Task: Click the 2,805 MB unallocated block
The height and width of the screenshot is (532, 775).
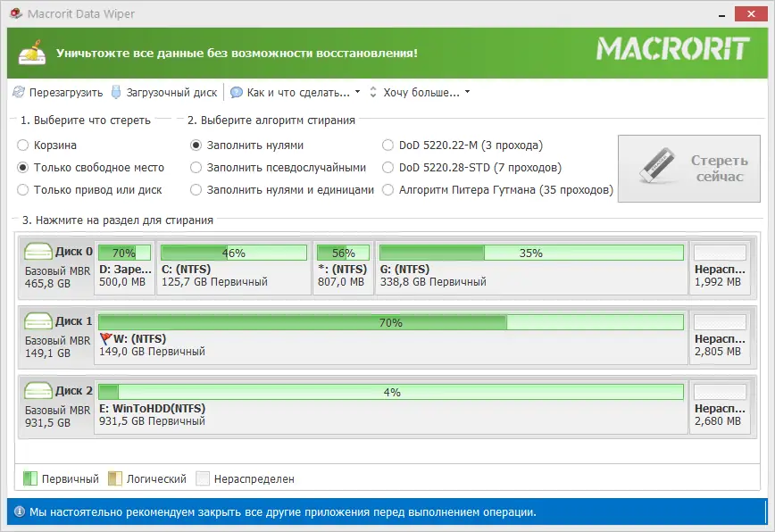Action: click(721, 338)
